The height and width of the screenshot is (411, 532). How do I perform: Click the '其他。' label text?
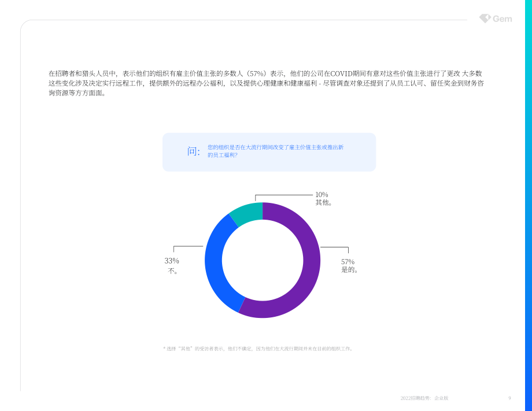tap(324, 202)
